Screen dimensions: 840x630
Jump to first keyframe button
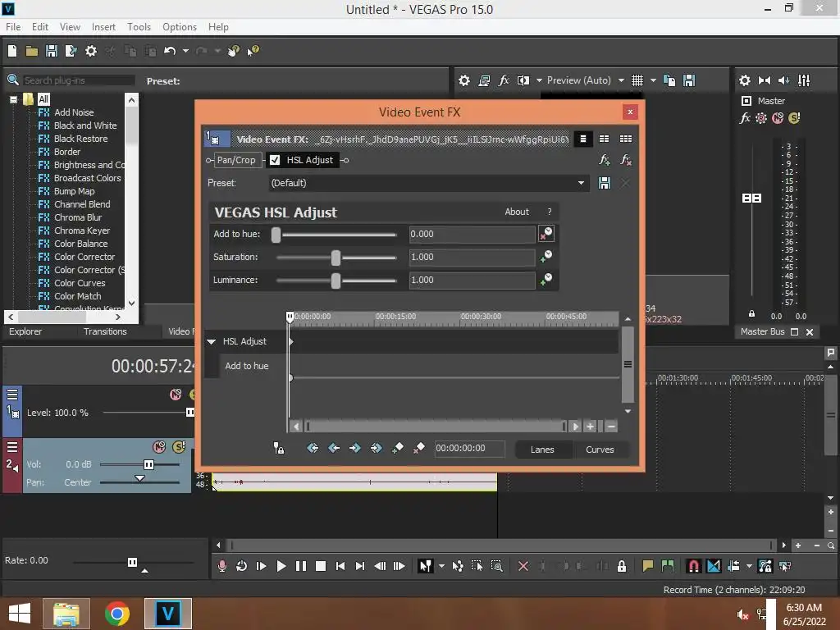(313, 448)
